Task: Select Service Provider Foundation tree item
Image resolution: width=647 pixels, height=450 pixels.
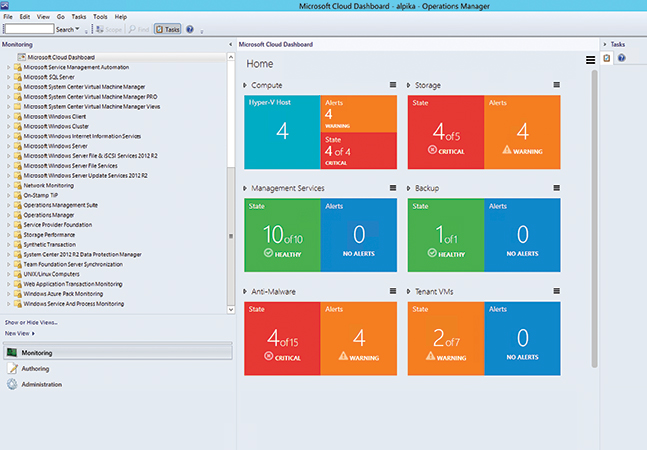Action: coord(58,225)
